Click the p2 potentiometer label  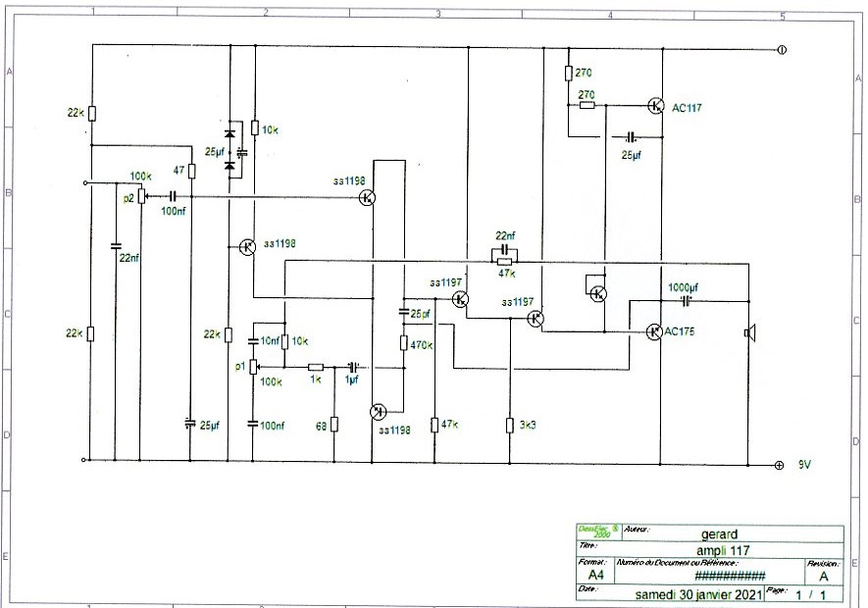click(128, 198)
